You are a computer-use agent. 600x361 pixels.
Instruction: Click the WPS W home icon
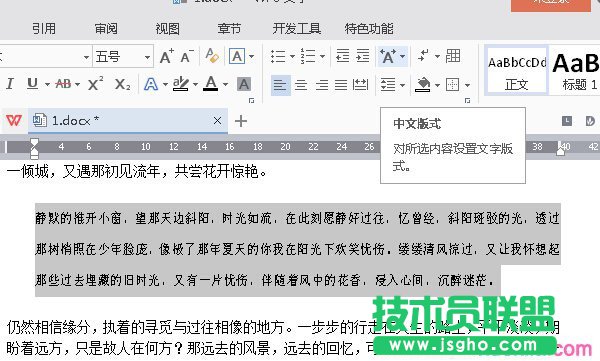click(x=14, y=121)
